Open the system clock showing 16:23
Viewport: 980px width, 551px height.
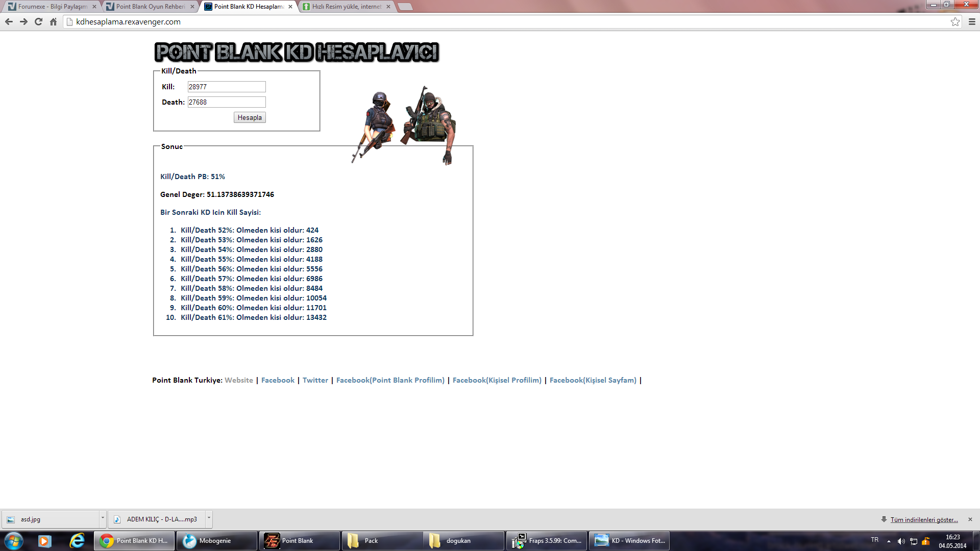pos(952,541)
